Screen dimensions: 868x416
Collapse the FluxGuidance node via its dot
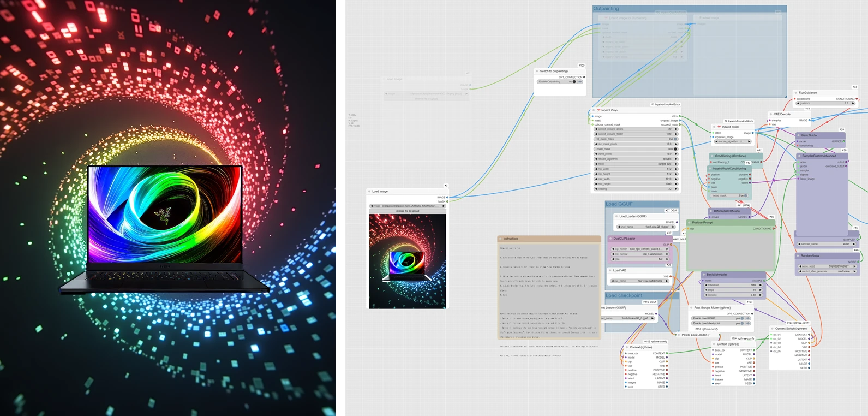(x=796, y=93)
